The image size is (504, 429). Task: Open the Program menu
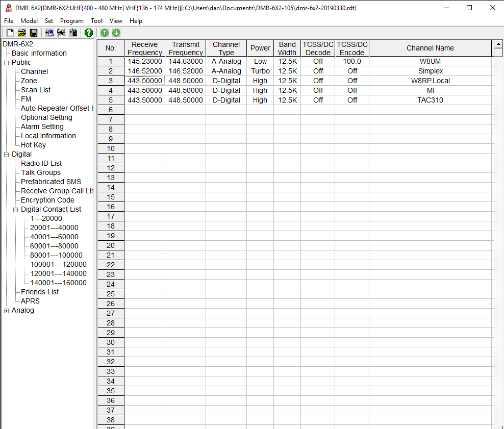71,21
